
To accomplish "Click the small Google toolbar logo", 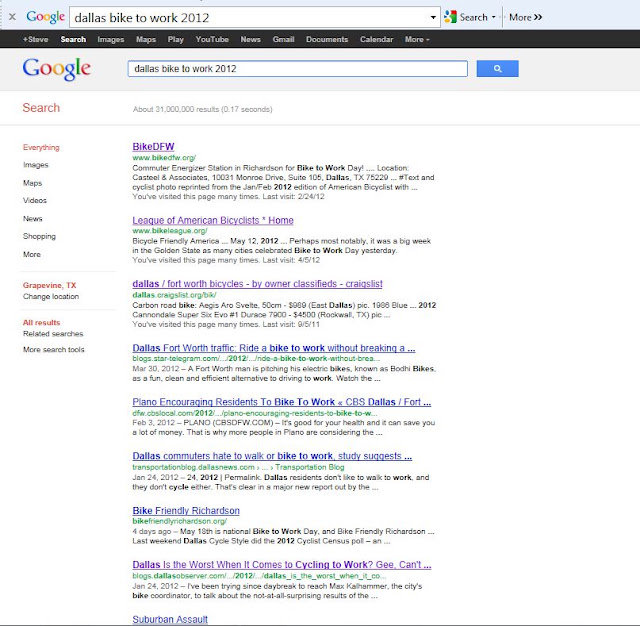I will (45, 17).
